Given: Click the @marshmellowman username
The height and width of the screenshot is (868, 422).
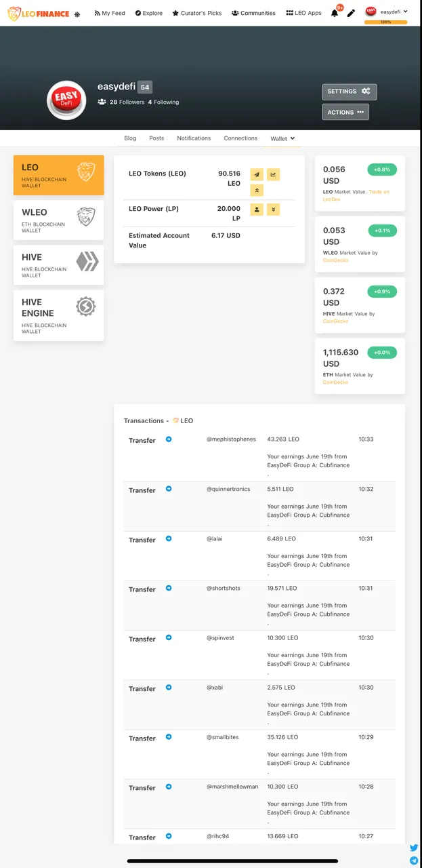Looking at the screenshot, I should (x=232, y=787).
